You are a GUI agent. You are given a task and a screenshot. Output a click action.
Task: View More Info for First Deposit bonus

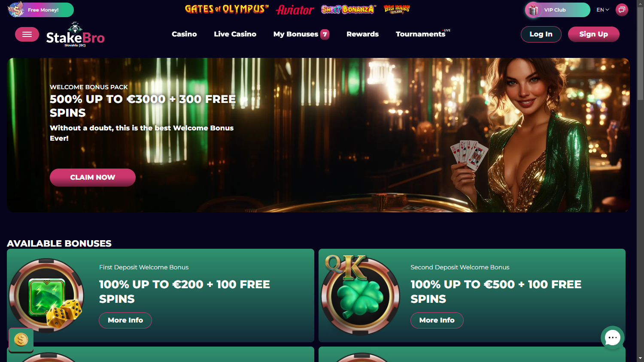125,320
